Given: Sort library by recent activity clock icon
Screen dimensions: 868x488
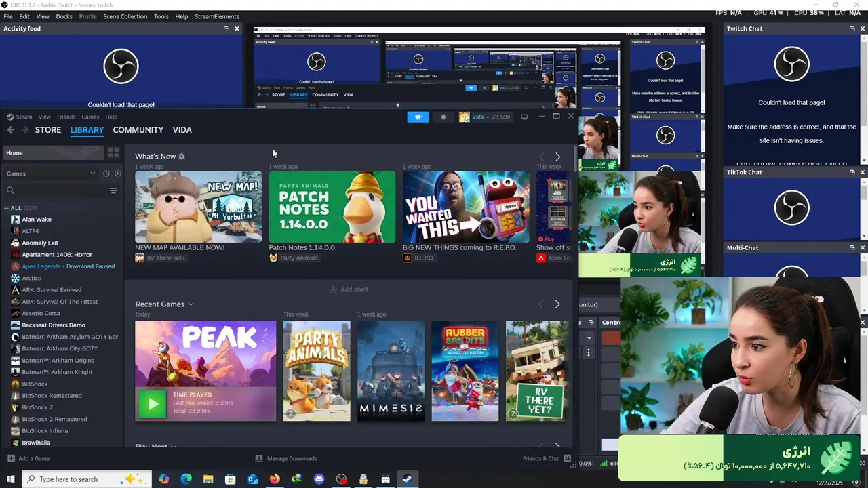Looking at the screenshot, I should (106, 174).
